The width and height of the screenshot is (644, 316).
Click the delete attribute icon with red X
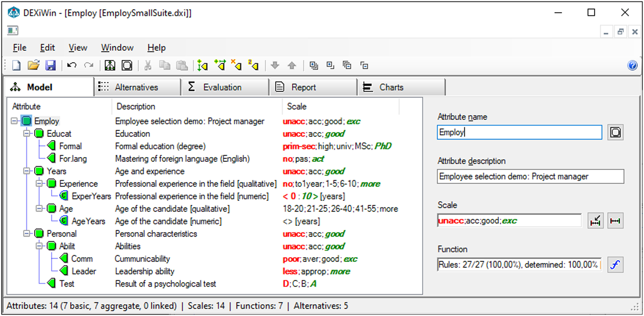coord(237,66)
